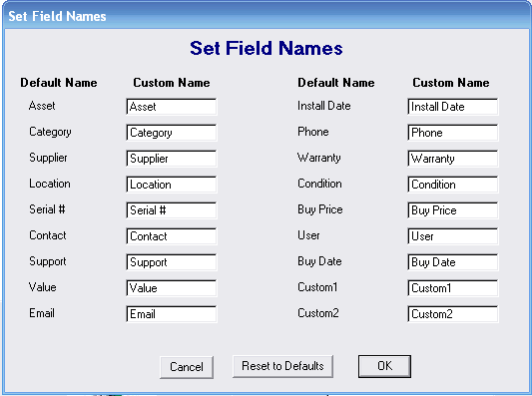
Task: Focus the Phone custom name input
Action: click(x=453, y=133)
